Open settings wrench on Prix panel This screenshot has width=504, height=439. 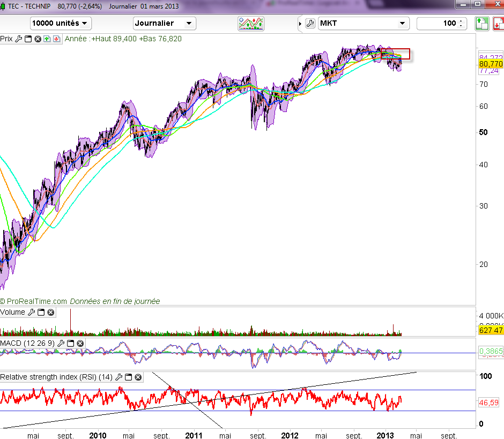click(19, 39)
